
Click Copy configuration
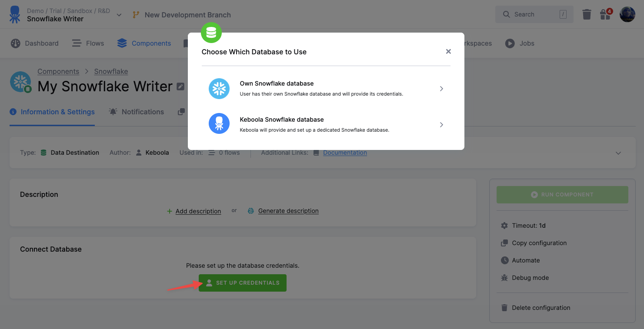pos(534,243)
